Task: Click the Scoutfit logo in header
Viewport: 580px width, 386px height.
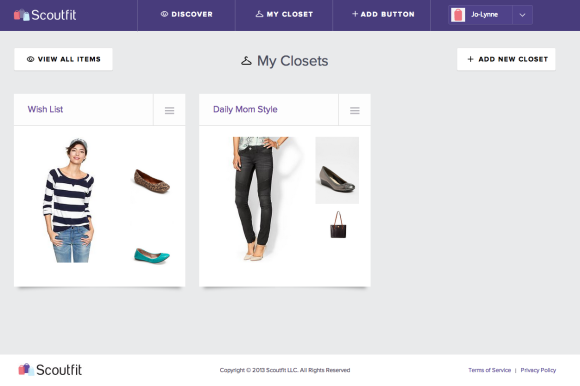Action: [x=45, y=15]
